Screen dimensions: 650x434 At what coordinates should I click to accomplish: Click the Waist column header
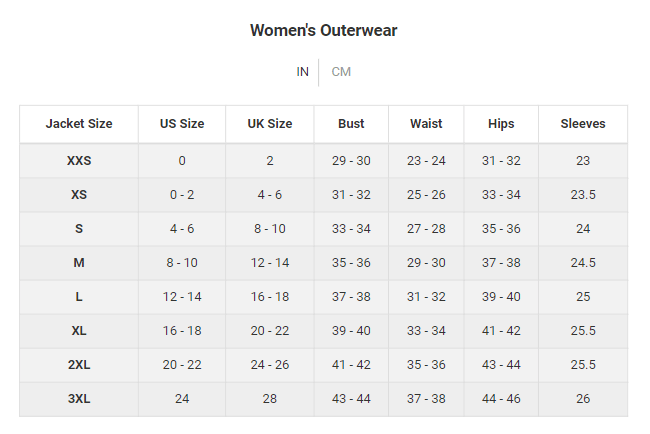[426, 124]
